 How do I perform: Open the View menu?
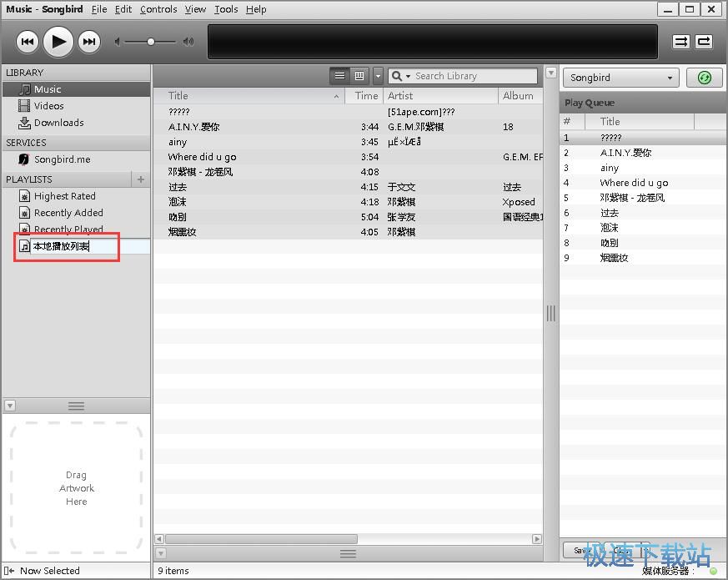[195, 9]
